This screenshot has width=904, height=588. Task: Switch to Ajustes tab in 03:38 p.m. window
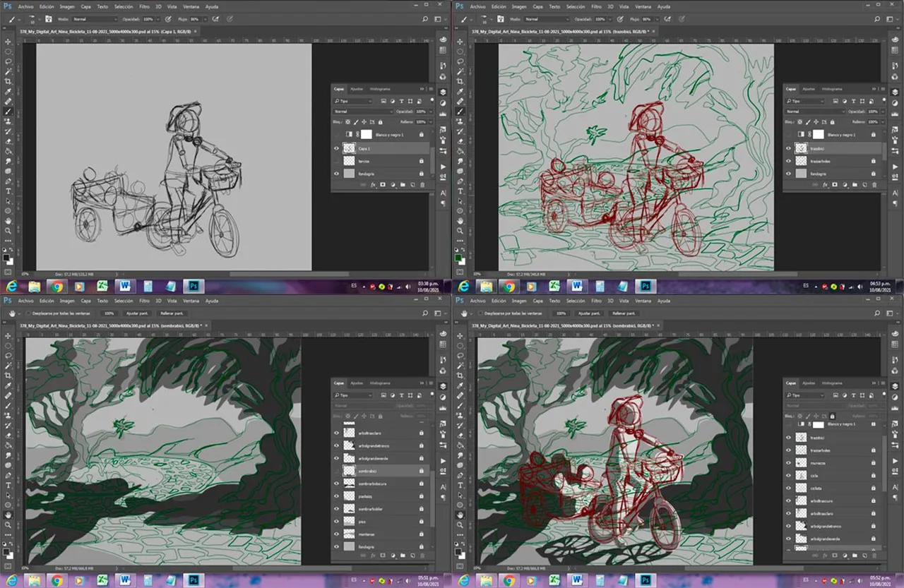click(357, 89)
